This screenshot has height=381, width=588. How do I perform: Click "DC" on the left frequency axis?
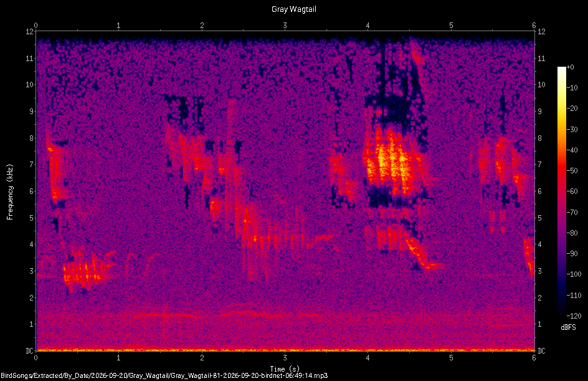click(x=30, y=351)
